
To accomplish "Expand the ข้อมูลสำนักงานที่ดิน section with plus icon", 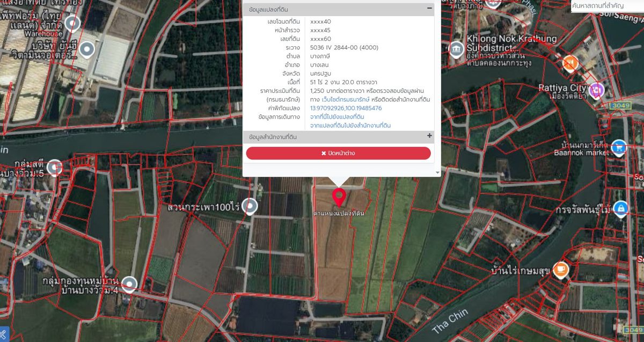I will pyautogui.click(x=429, y=136).
